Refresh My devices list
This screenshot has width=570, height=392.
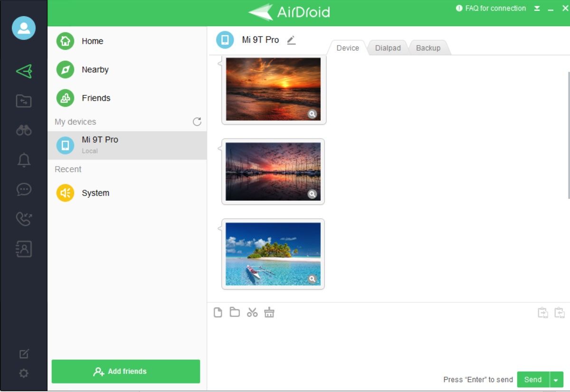(197, 121)
